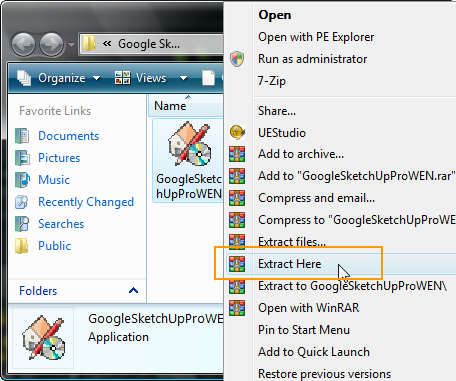
Task: Click the UEStudio icon
Action: [237, 132]
